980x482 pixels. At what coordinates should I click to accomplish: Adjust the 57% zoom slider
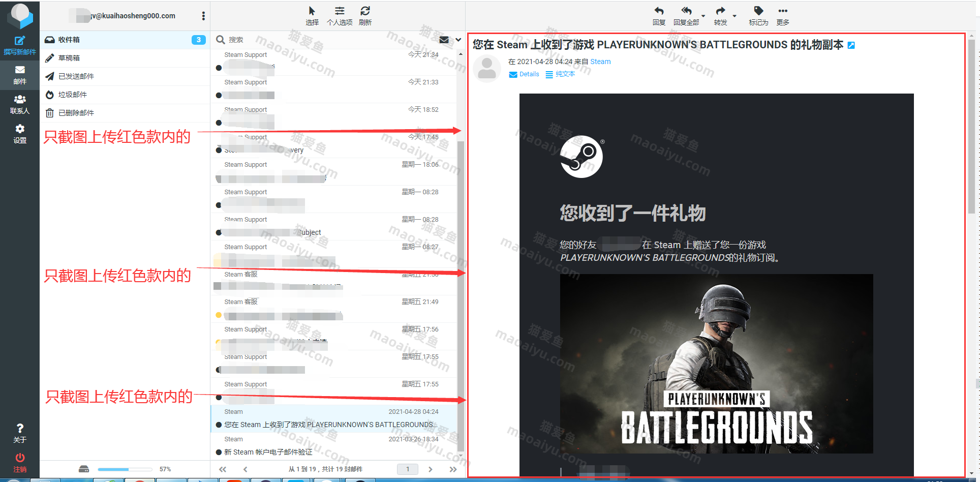coord(125,469)
